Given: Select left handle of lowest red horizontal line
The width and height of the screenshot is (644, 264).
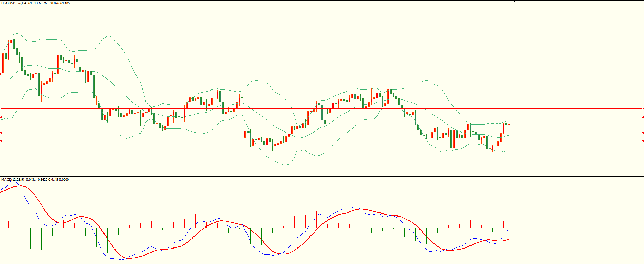Looking at the screenshot, I should coord(1,141).
